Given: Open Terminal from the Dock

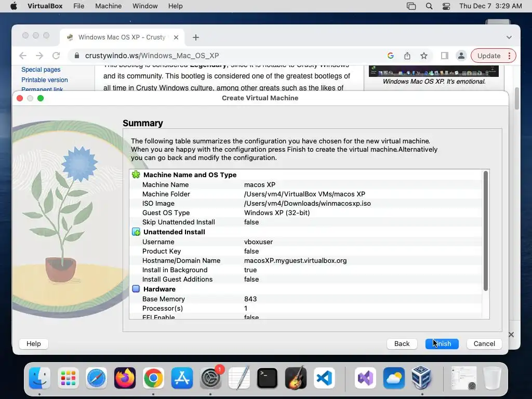Looking at the screenshot, I should [268, 378].
